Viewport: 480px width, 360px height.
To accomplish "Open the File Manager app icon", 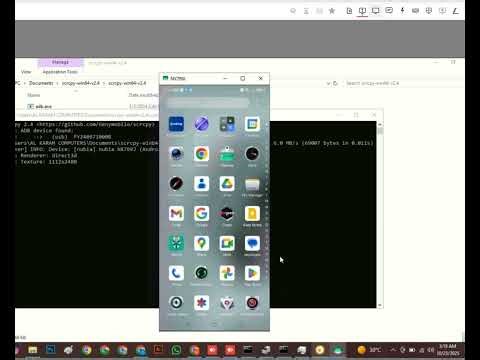I will point(252,184).
